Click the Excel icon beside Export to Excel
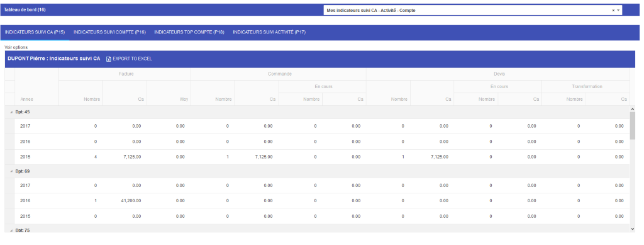This screenshot has height=245, width=644. [108, 59]
